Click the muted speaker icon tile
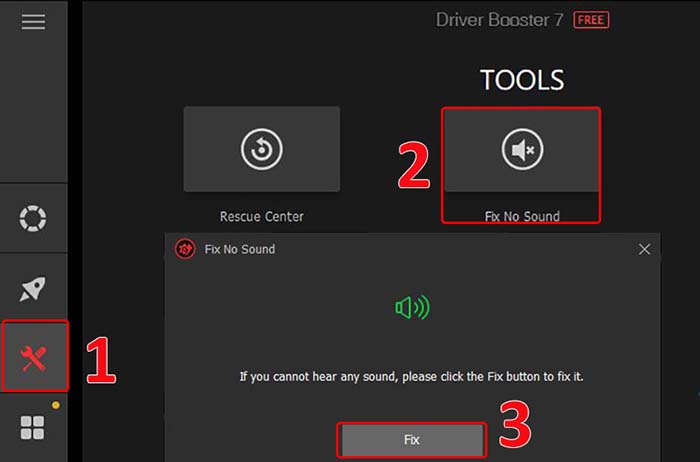Image resolution: width=700 pixels, height=462 pixels. click(x=521, y=150)
